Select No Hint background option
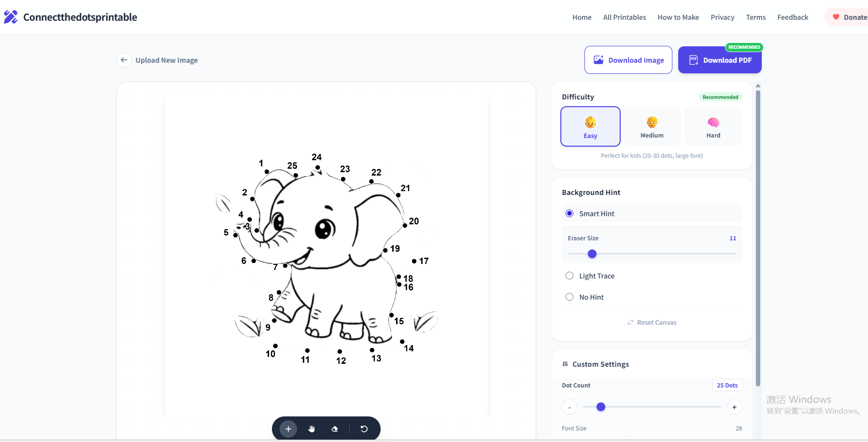Image resolution: width=868 pixels, height=442 pixels. coord(569,296)
